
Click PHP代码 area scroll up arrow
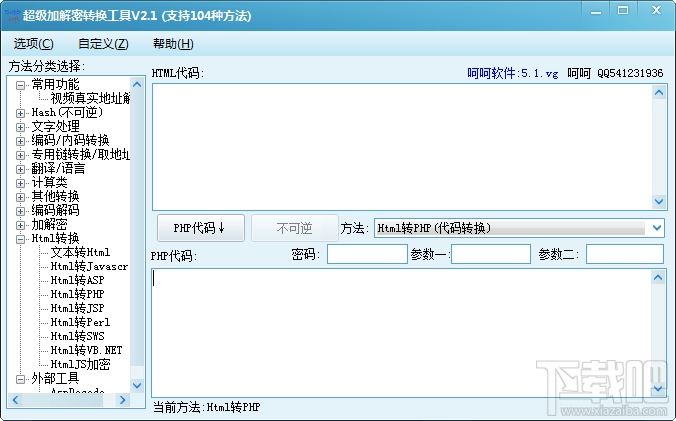(658, 278)
